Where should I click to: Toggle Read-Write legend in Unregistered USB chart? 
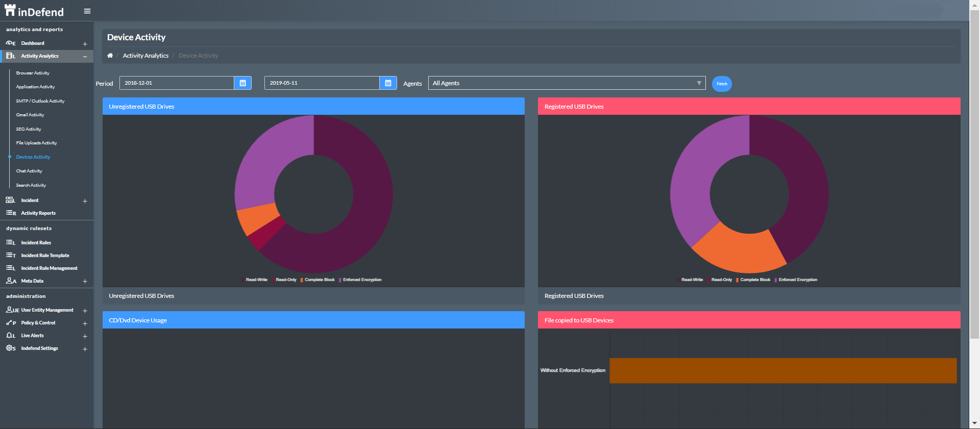point(256,280)
